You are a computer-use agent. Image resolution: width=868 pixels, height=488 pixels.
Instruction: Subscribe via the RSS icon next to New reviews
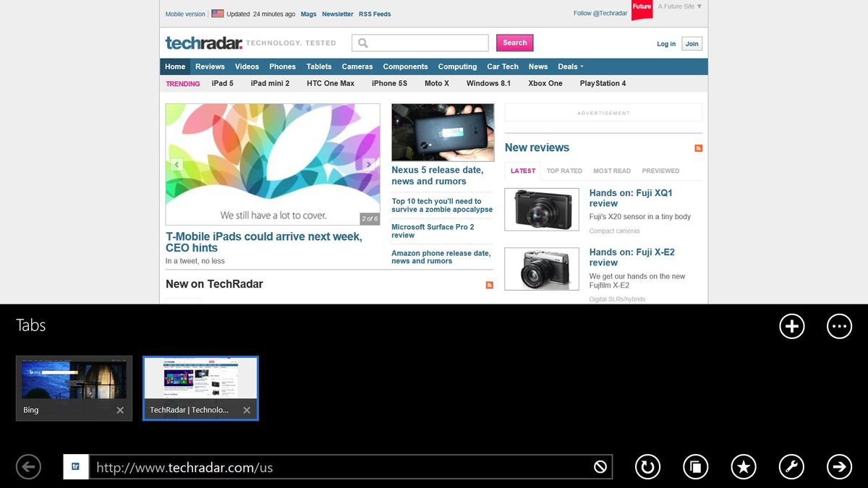698,147
